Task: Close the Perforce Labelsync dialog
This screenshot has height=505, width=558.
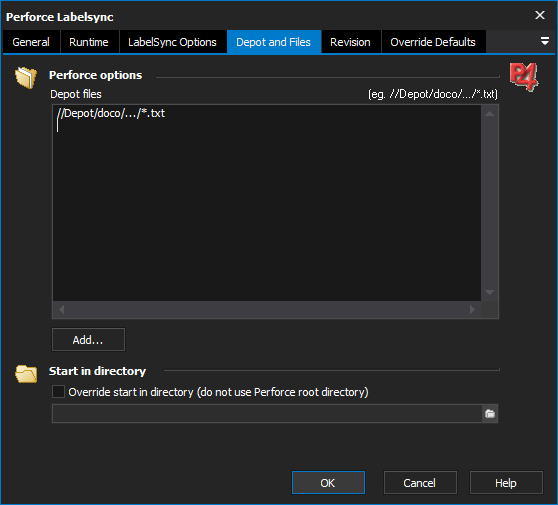Action: (x=540, y=15)
